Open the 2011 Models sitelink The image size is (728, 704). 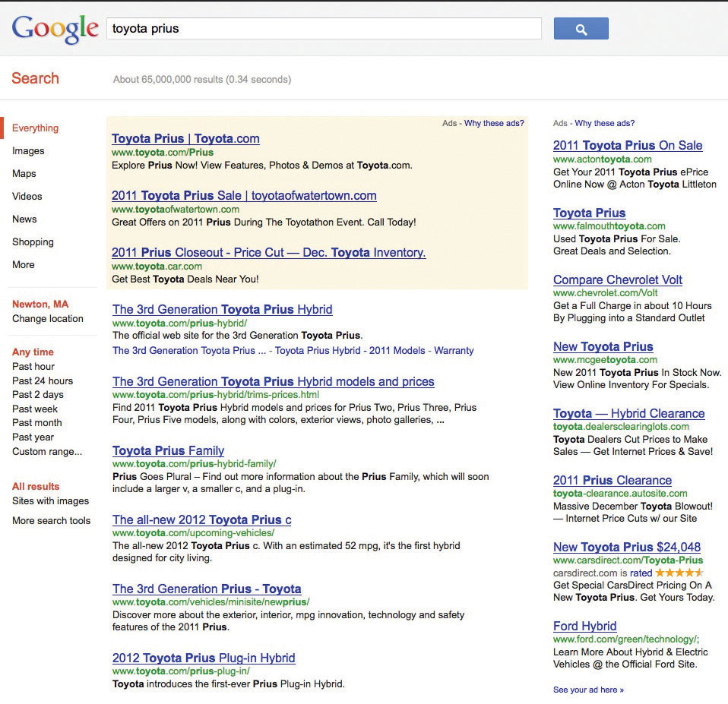(x=397, y=351)
